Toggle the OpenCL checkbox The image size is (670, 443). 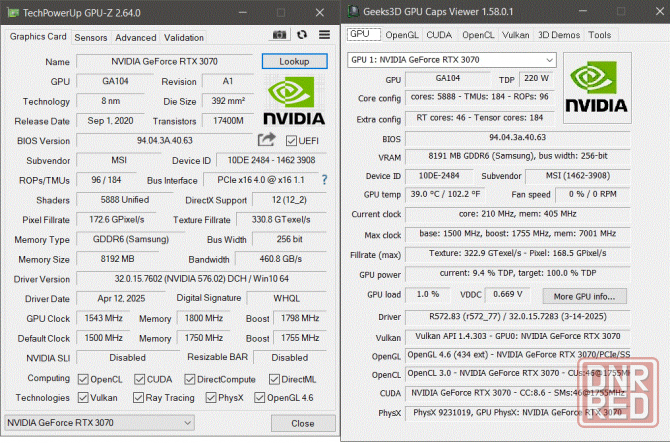pos(83,379)
